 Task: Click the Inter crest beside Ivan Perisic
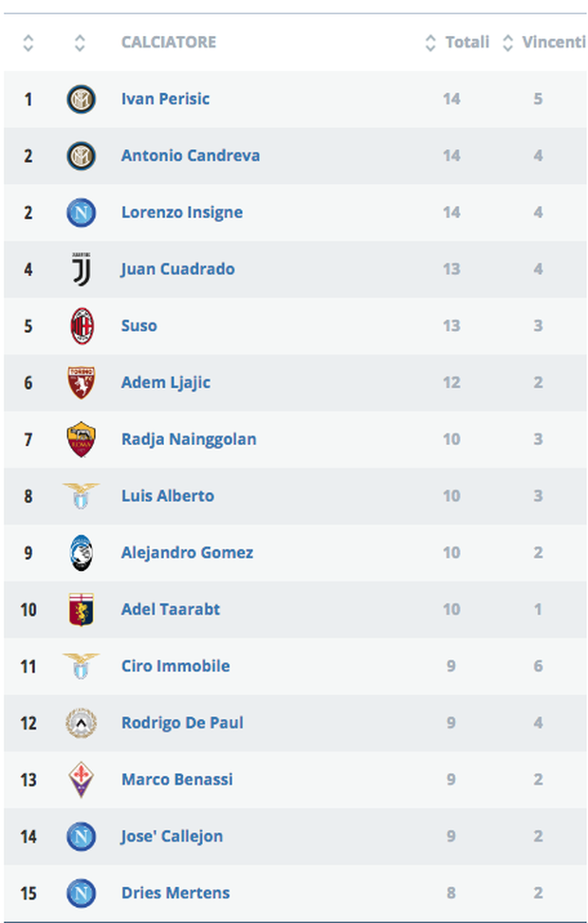click(x=81, y=99)
